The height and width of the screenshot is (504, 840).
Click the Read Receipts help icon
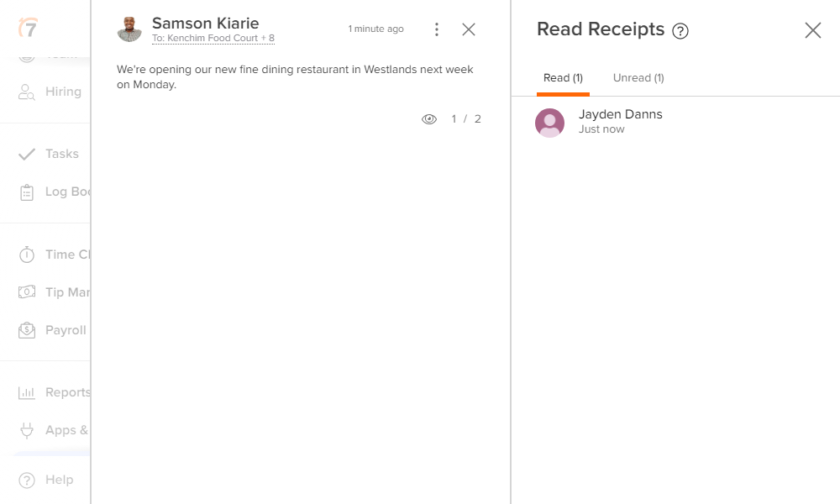tap(680, 31)
